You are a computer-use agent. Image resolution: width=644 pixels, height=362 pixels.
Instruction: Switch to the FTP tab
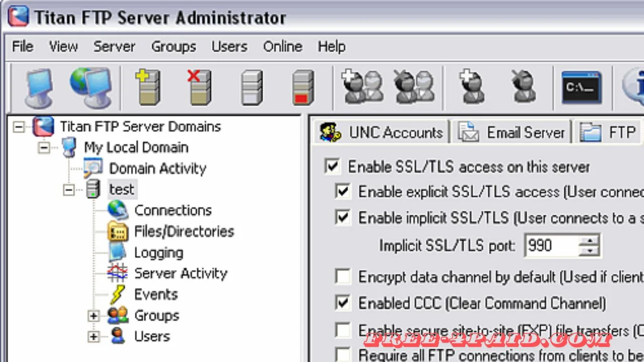click(608, 132)
